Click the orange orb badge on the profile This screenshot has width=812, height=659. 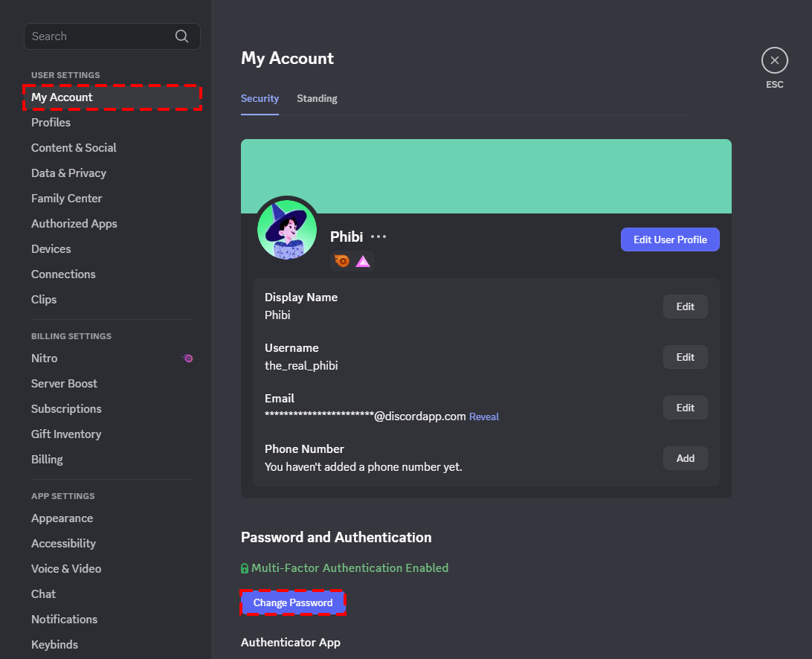point(341,261)
